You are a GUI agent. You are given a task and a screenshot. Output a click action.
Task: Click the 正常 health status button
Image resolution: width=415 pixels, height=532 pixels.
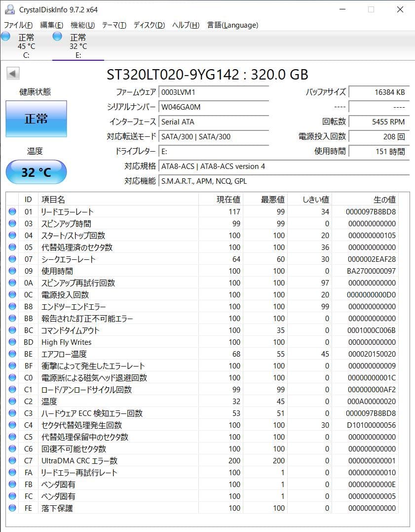(x=36, y=119)
